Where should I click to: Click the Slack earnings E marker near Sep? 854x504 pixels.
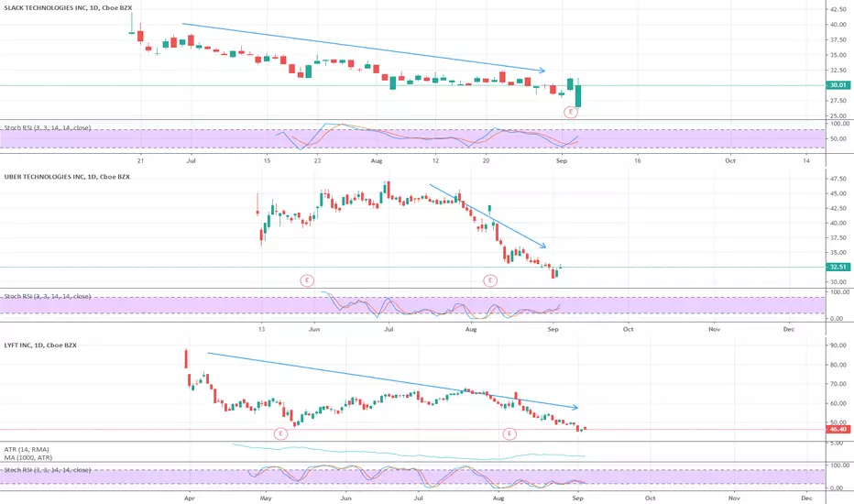[570, 112]
